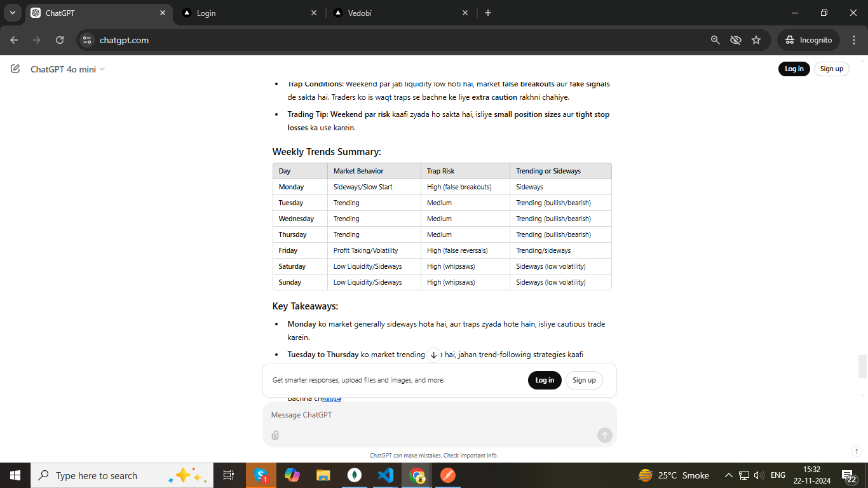Screen dimensions: 868x488
Task: Select the ChatGPT browser tab
Action: [x=98, y=13]
